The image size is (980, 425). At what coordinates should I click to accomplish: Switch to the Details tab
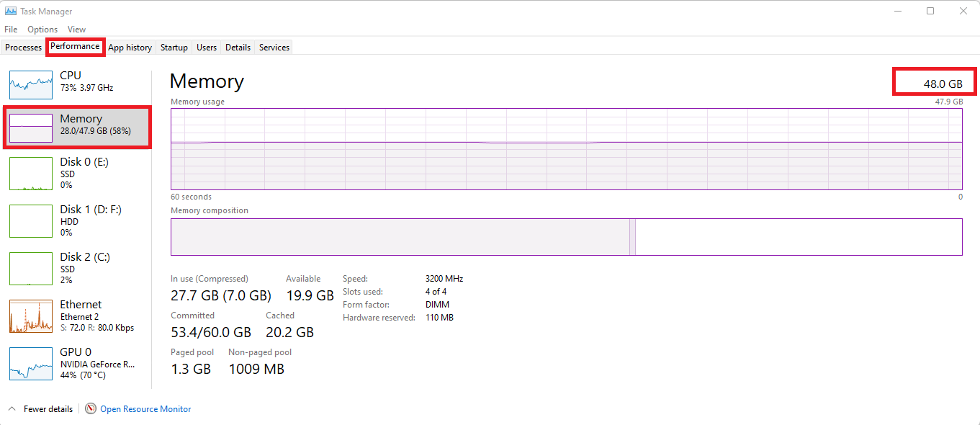(238, 48)
